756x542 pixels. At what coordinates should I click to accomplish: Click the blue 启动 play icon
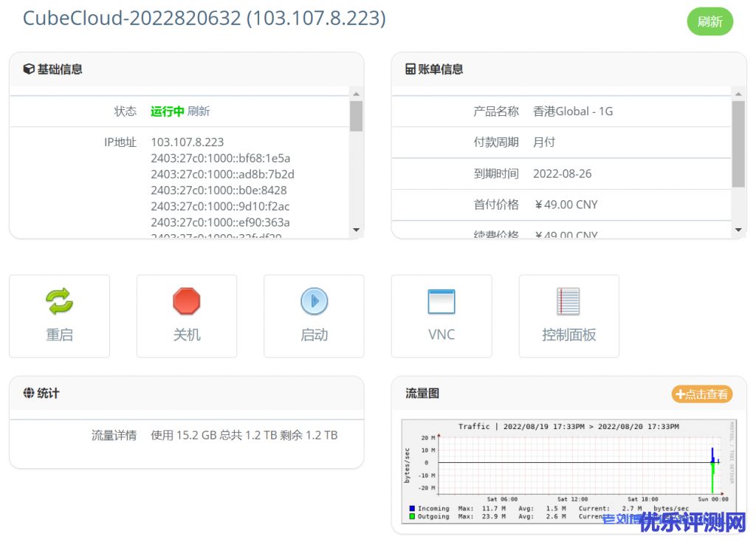[315, 301]
